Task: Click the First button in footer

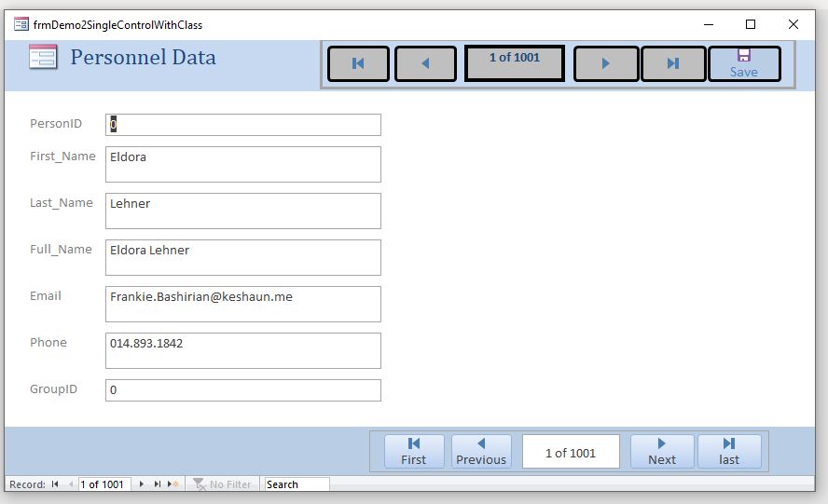Action: (x=413, y=452)
